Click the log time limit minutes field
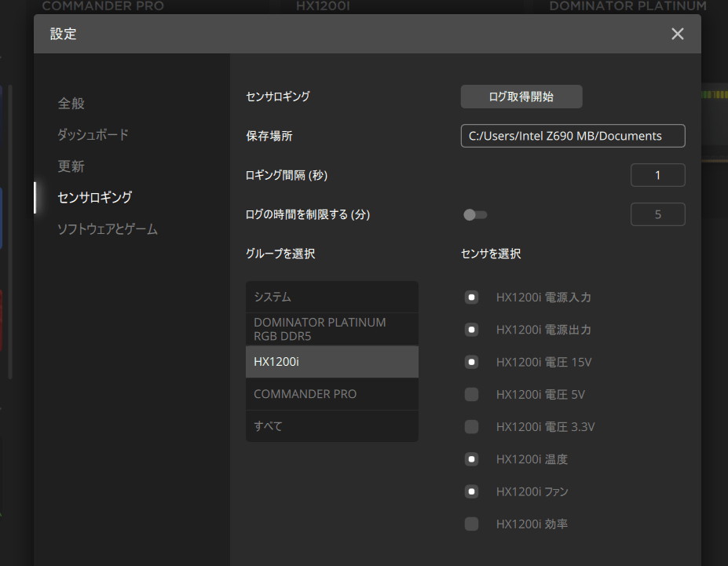 [657, 214]
